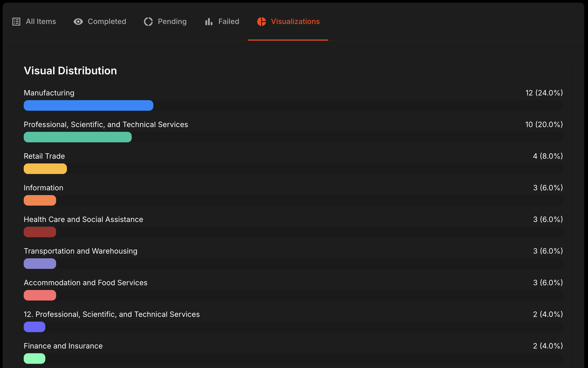Click the Visual Distribution heading

(x=71, y=71)
